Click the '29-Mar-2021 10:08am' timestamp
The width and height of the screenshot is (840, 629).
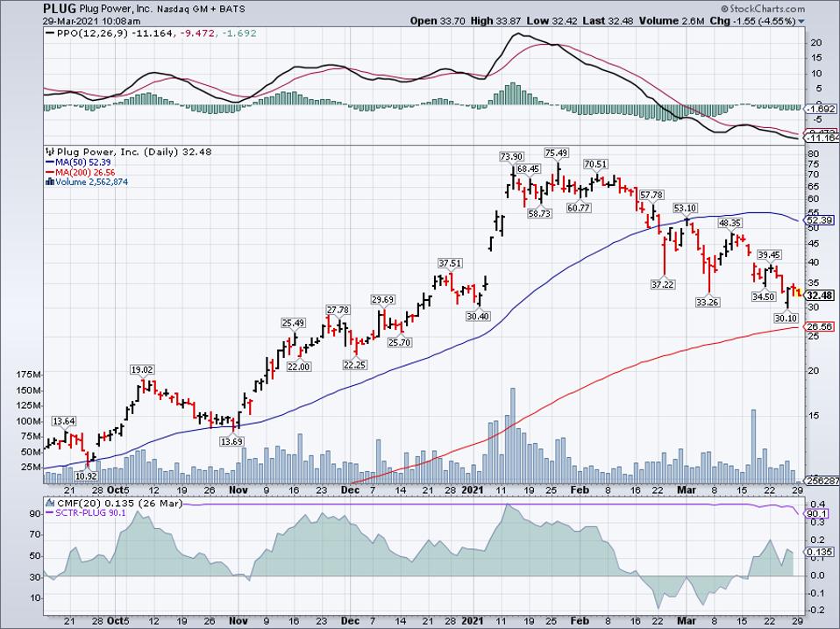click(x=92, y=21)
